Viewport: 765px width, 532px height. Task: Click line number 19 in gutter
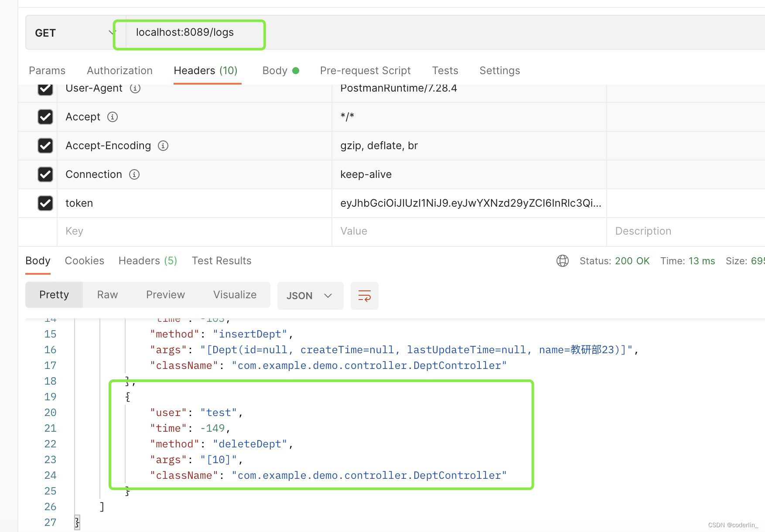point(50,397)
